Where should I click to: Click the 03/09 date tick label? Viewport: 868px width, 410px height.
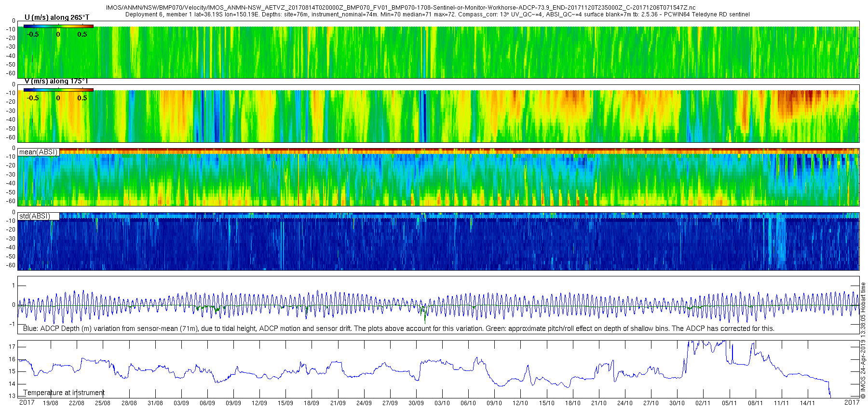click(x=181, y=403)
